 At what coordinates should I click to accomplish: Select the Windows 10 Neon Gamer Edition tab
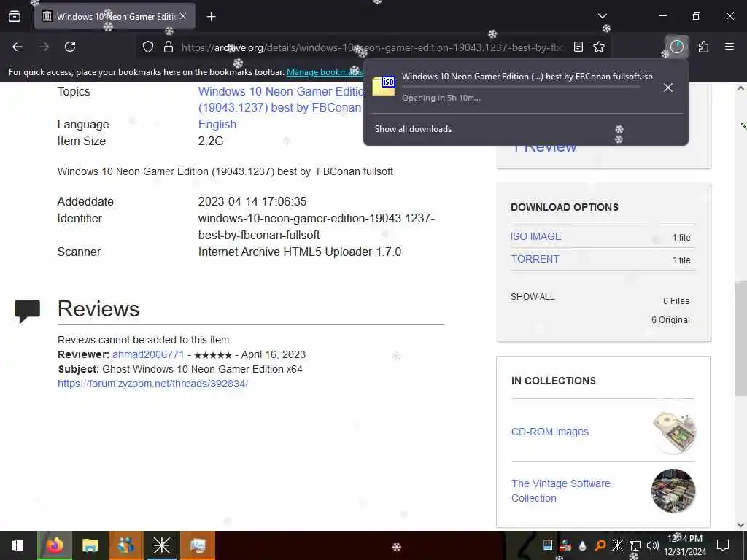[x=115, y=16]
